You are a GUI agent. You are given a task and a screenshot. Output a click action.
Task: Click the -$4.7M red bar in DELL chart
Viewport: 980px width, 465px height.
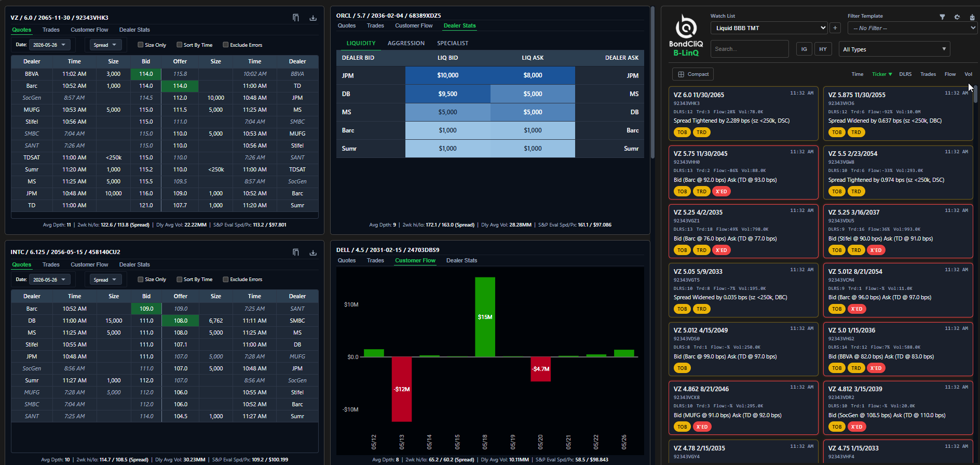click(540, 369)
